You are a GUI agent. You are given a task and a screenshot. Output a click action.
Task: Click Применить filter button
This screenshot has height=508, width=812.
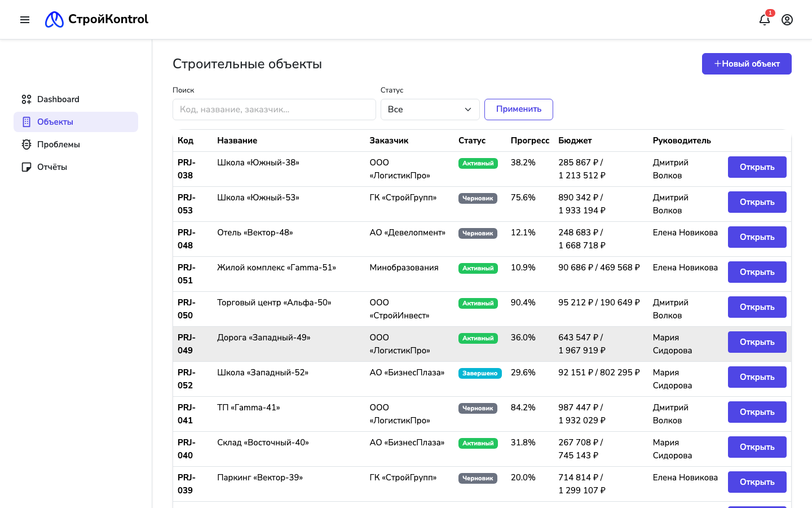coord(519,110)
